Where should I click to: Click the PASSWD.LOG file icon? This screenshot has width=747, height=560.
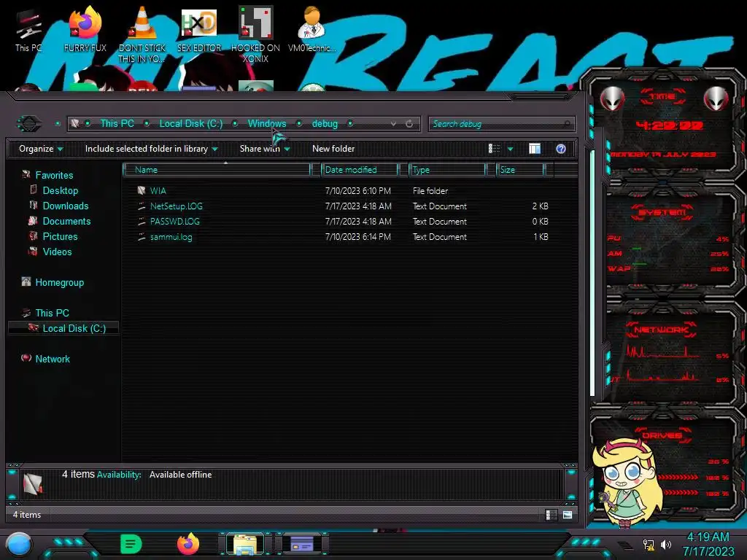(x=142, y=222)
